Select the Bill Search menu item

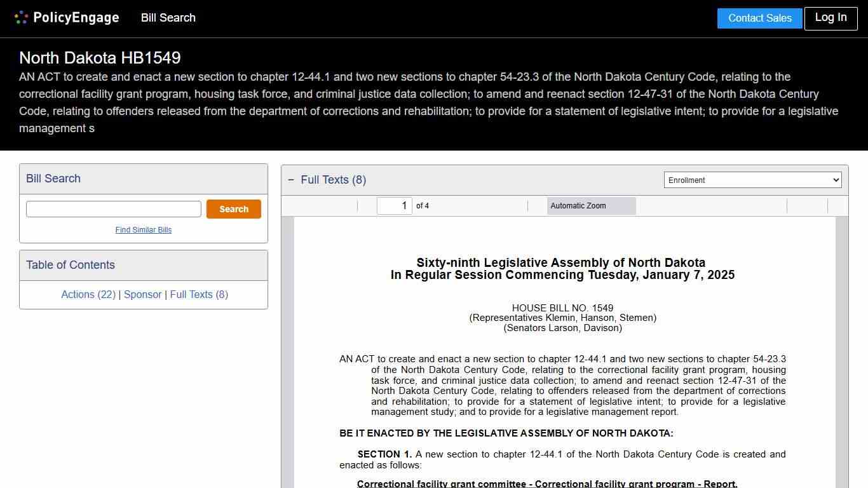pyautogui.click(x=168, y=18)
